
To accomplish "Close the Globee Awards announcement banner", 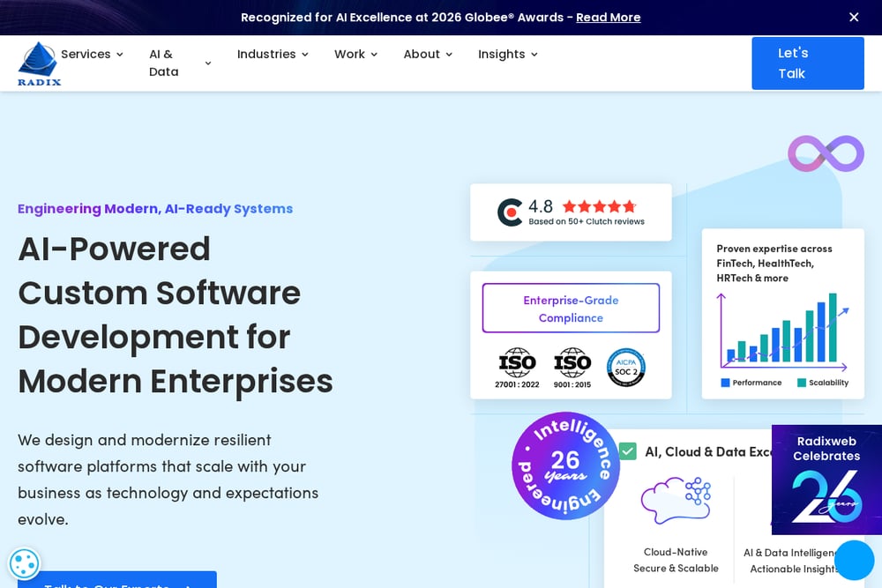I will [x=853, y=18].
